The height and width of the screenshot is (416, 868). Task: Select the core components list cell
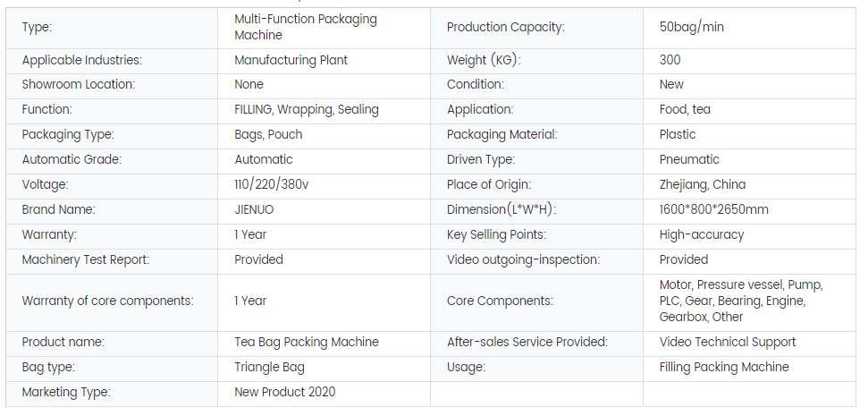[740, 301]
